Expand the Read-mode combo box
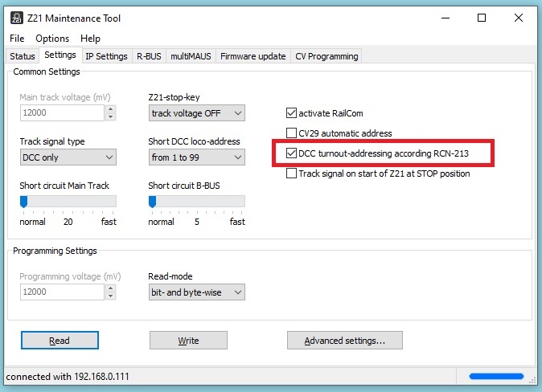Screen dimensions: 542x392 pos(196,292)
